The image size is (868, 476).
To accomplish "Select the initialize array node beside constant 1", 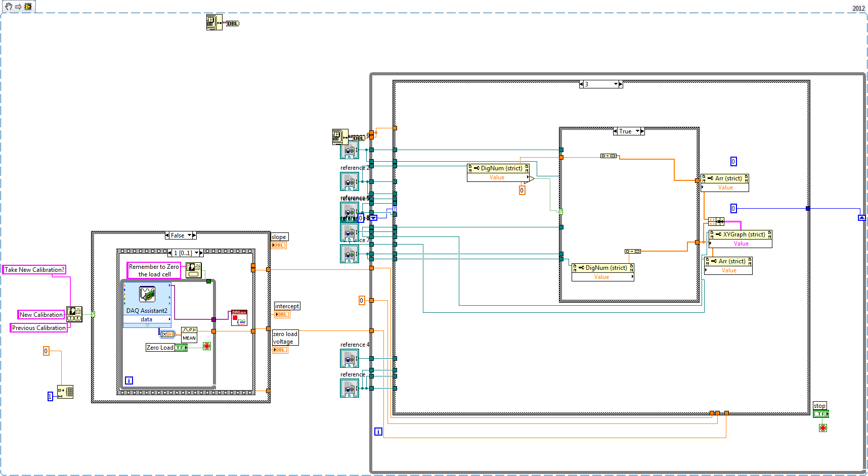I will coord(65,392).
